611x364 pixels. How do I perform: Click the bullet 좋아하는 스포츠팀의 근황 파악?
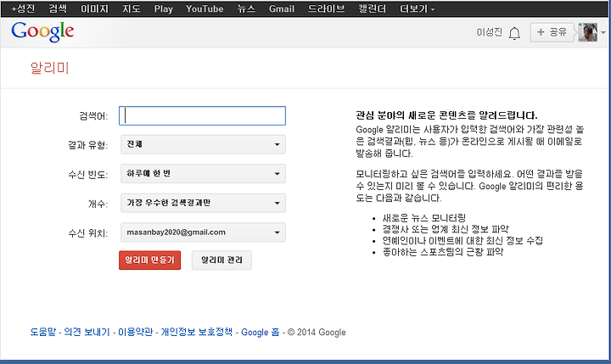(443, 252)
